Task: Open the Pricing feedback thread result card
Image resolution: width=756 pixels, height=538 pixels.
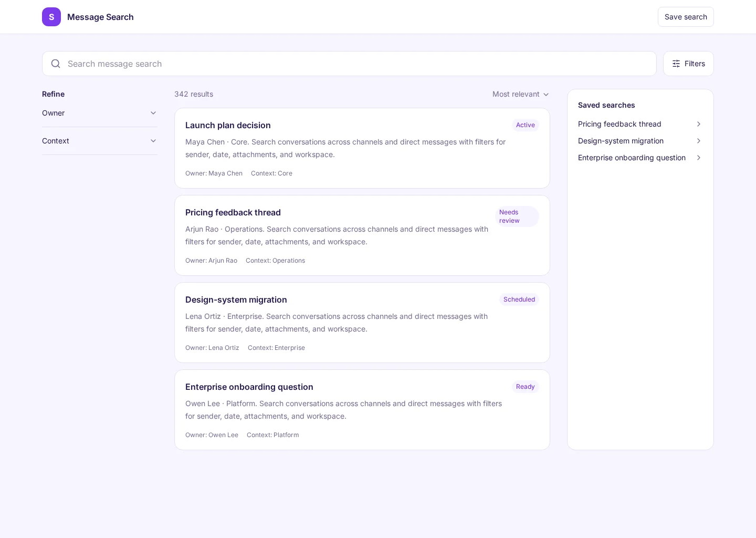Action: [362, 235]
